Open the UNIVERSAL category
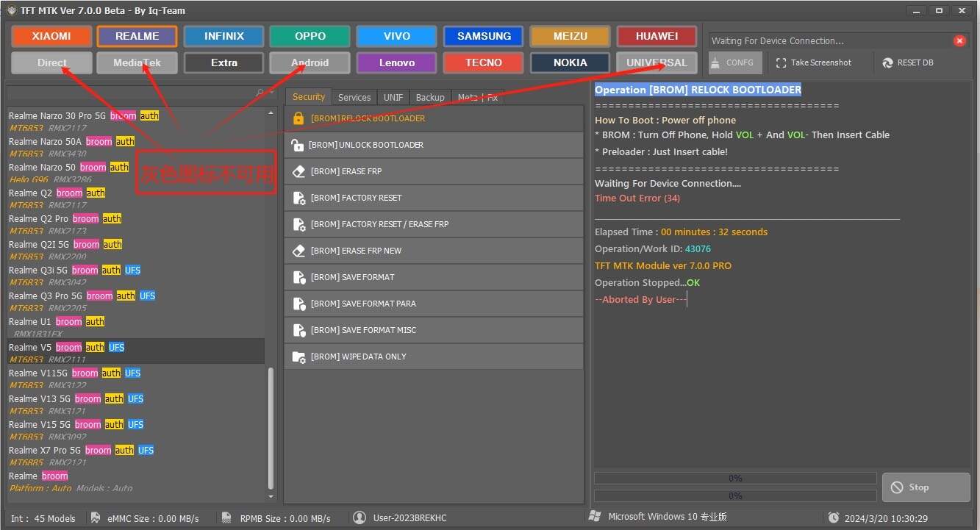980x530 pixels. click(x=656, y=62)
